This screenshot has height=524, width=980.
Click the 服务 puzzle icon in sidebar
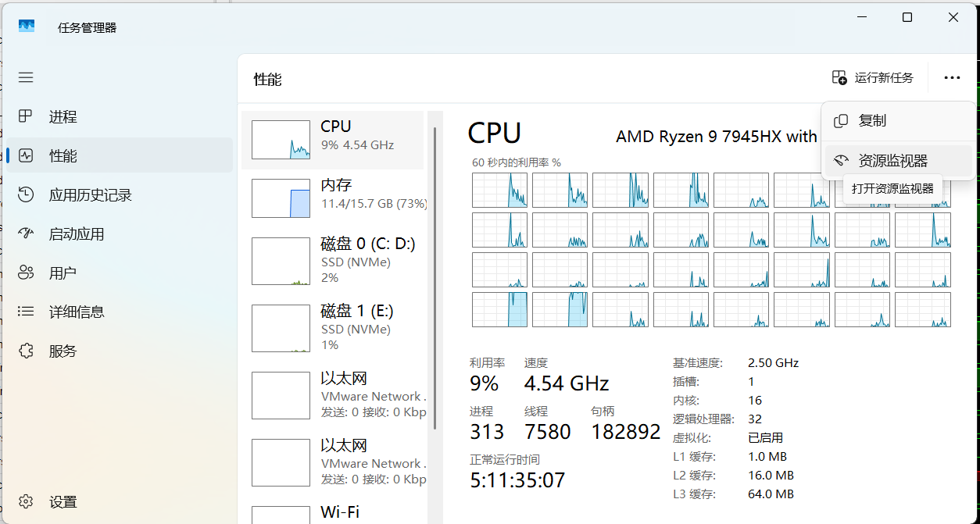pyautogui.click(x=26, y=351)
